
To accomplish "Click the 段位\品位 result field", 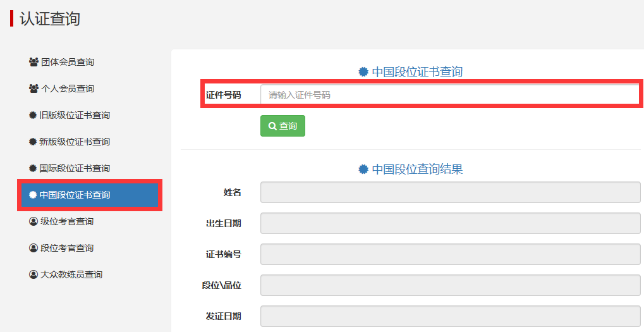I will point(450,285).
